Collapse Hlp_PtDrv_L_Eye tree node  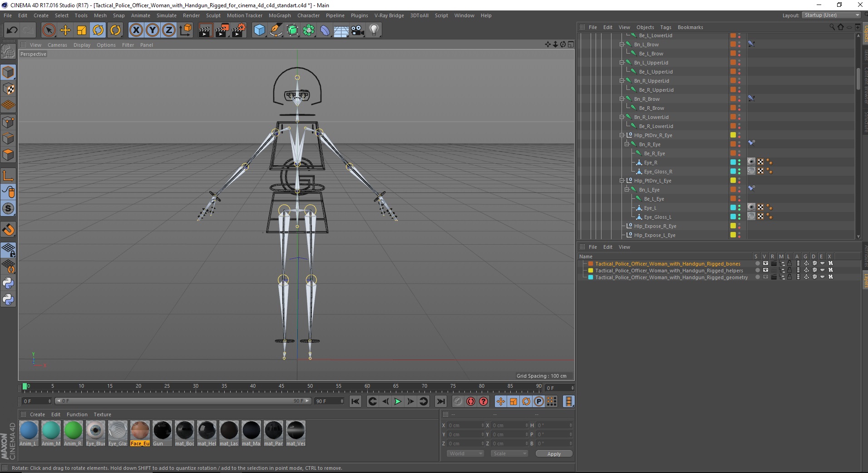pos(622,181)
